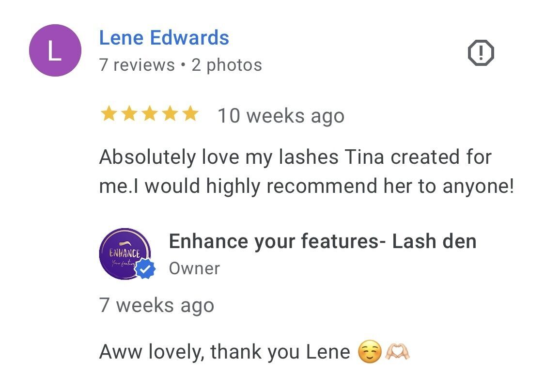Click the "Aww lovely, thank you Lene" reply

click(224, 352)
